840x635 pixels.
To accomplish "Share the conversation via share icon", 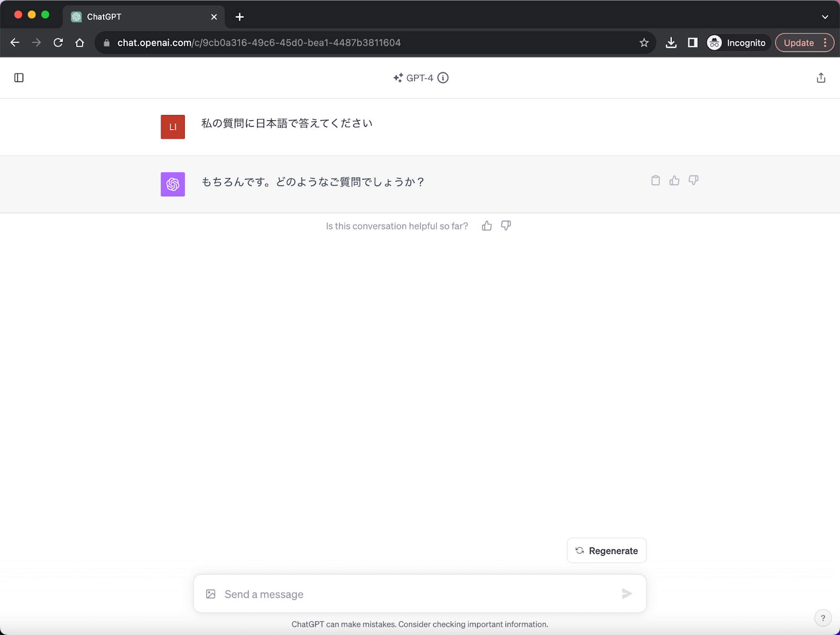I will point(821,78).
